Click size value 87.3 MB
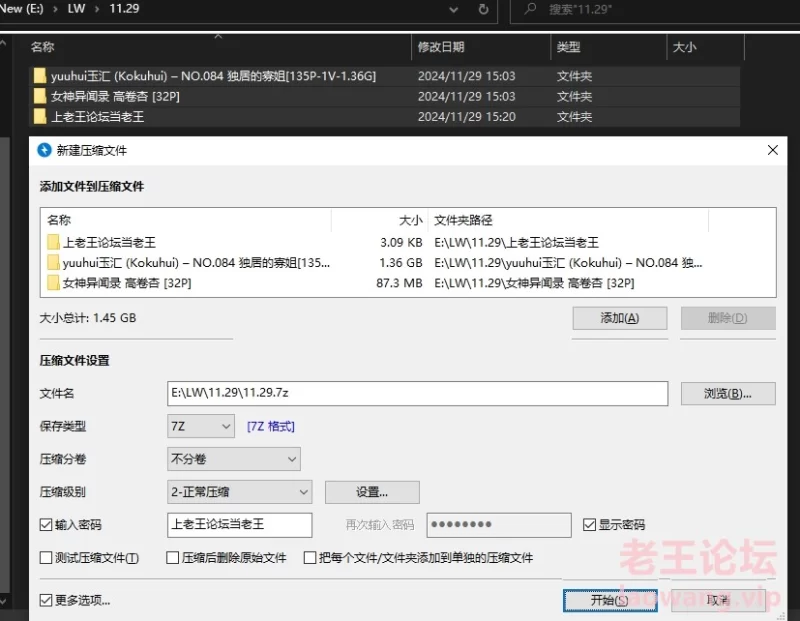The image size is (800, 621). [399, 283]
